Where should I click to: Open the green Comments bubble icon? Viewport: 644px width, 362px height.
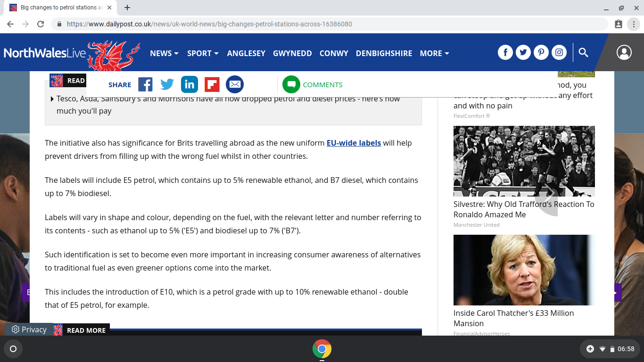click(x=291, y=85)
